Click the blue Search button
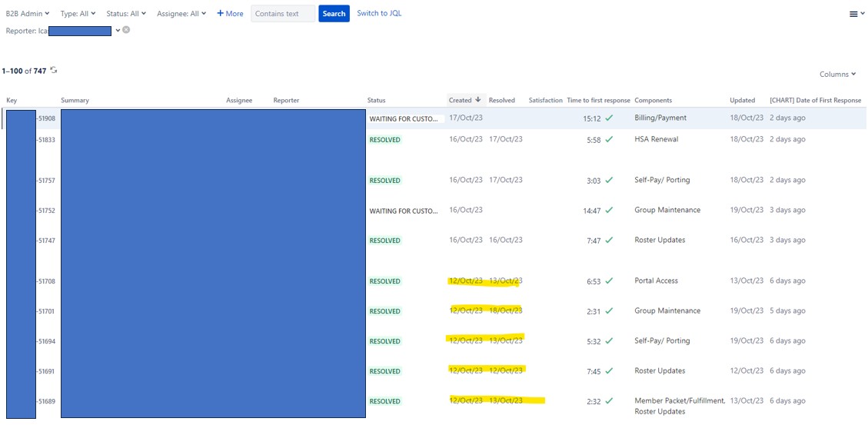This screenshot has height=425, width=868. coord(334,13)
